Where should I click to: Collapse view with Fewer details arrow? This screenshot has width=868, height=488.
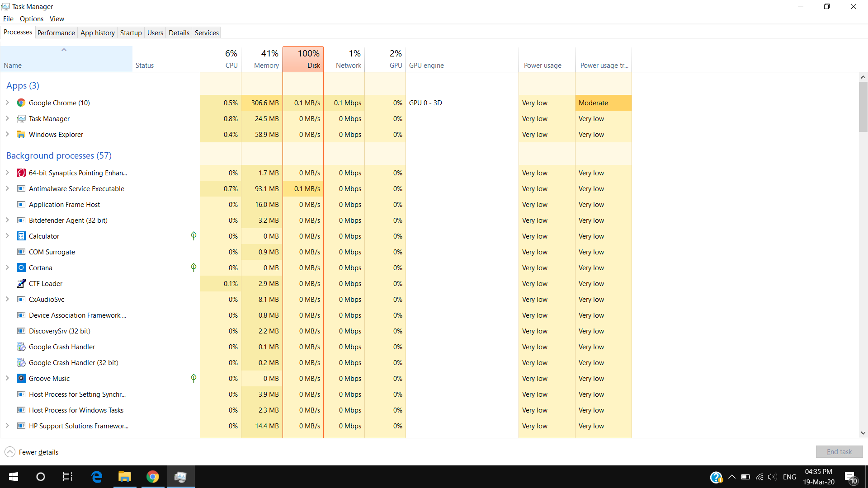click(x=10, y=452)
